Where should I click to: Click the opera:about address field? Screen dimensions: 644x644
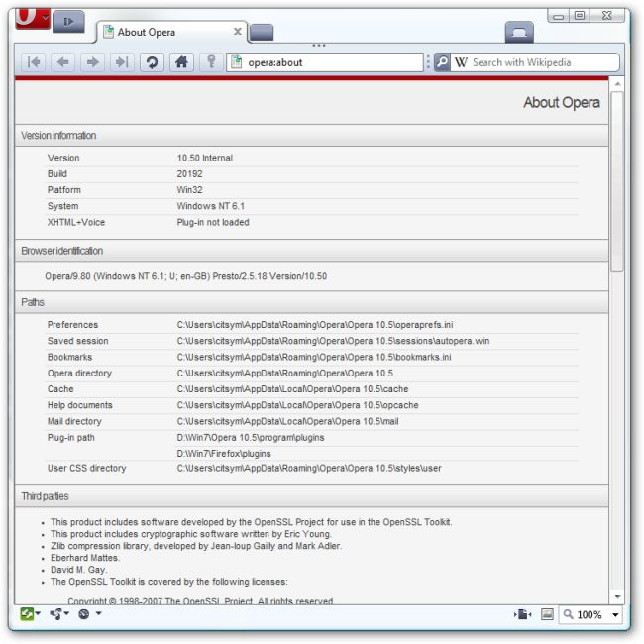(324, 62)
